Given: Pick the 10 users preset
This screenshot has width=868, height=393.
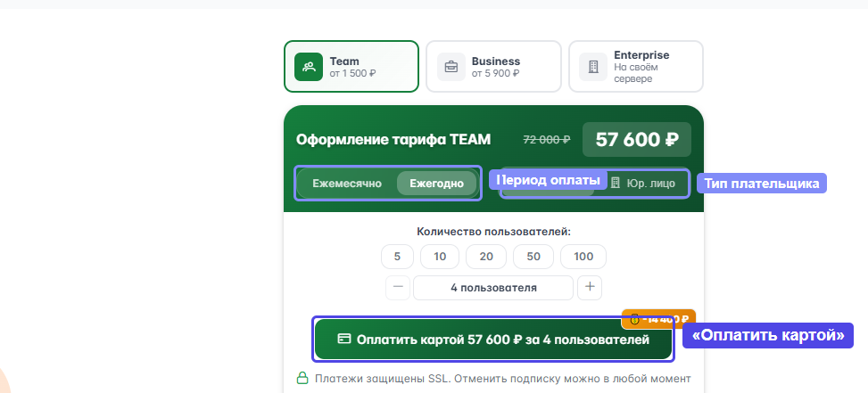Looking at the screenshot, I should 440,257.
